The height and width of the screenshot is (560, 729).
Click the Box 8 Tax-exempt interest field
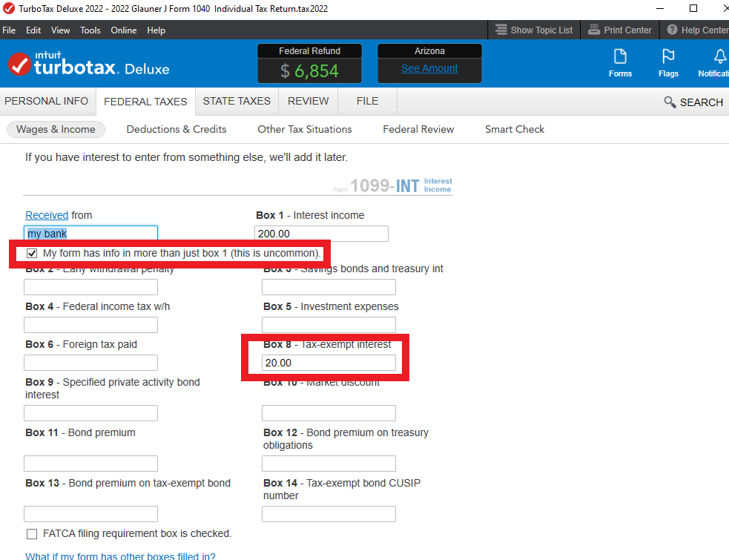[x=329, y=363]
